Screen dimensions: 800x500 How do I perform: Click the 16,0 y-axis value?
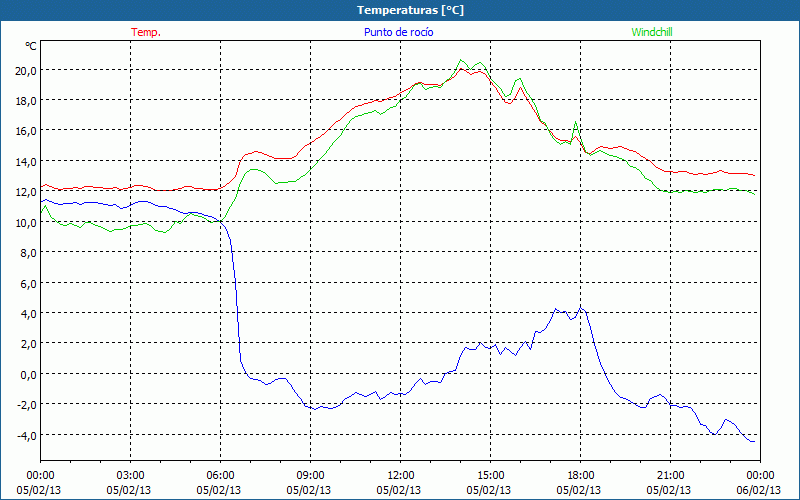[26, 131]
